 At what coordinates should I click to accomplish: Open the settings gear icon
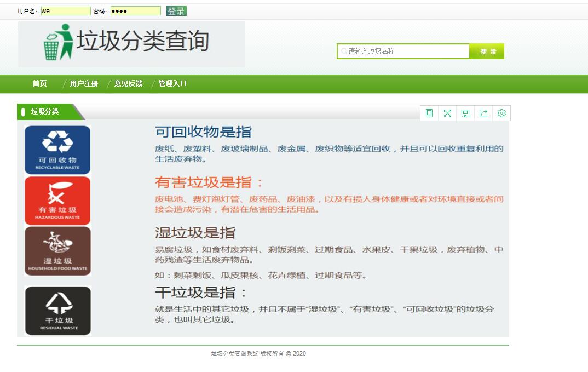click(501, 113)
